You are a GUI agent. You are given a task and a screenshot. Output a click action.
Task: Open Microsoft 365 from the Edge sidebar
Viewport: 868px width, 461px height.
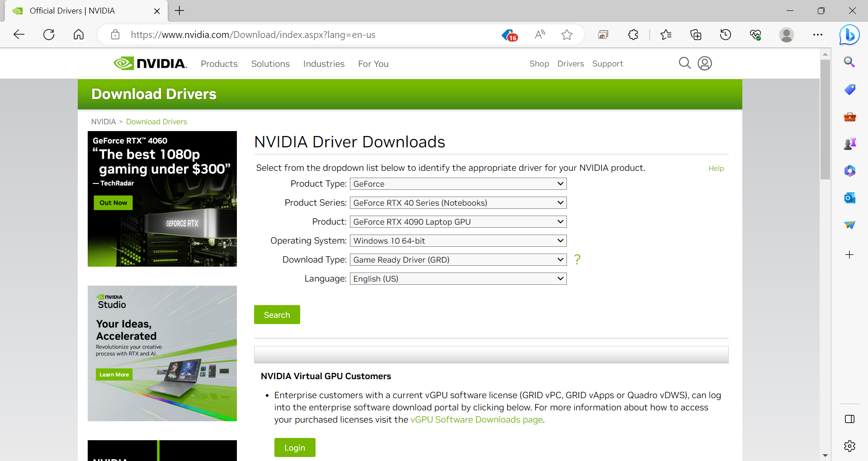[849, 171]
